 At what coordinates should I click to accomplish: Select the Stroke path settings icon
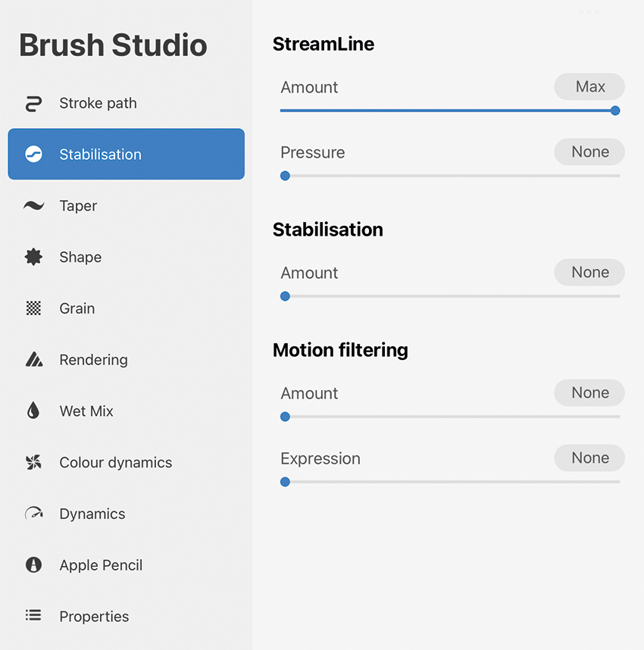[33, 102]
